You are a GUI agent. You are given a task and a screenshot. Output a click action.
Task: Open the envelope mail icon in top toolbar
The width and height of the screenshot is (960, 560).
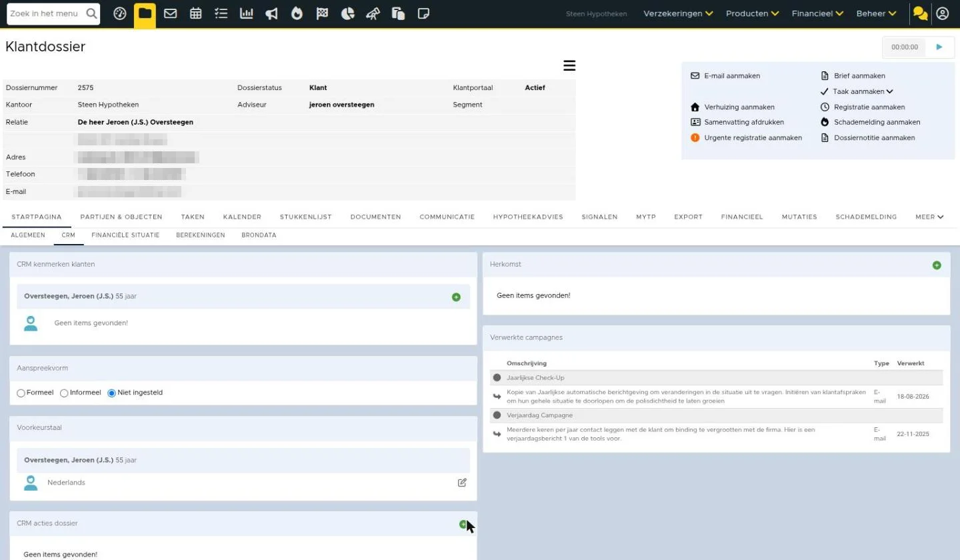click(x=170, y=13)
